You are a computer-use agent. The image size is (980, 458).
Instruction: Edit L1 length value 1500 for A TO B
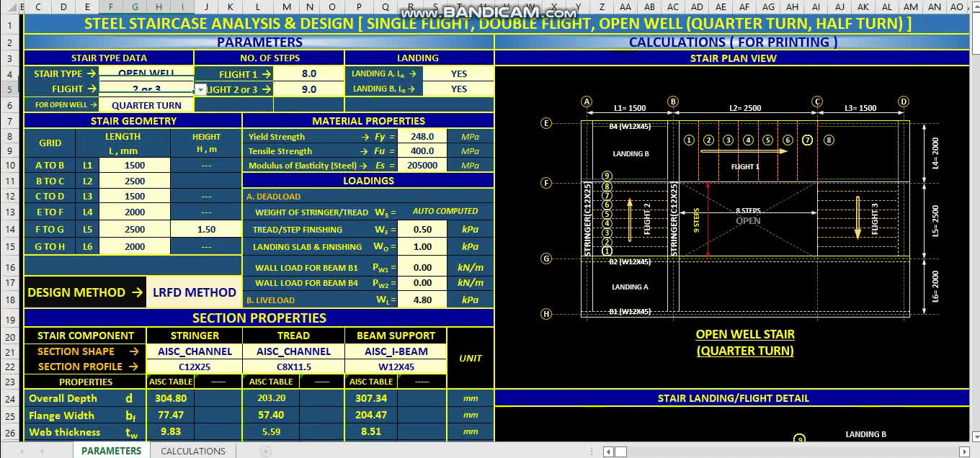pyautogui.click(x=135, y=166)
